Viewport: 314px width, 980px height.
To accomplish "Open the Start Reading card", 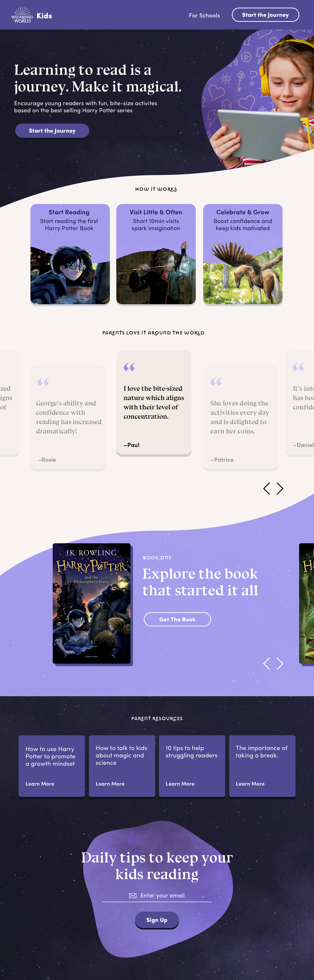I will [x=70, y=254].
